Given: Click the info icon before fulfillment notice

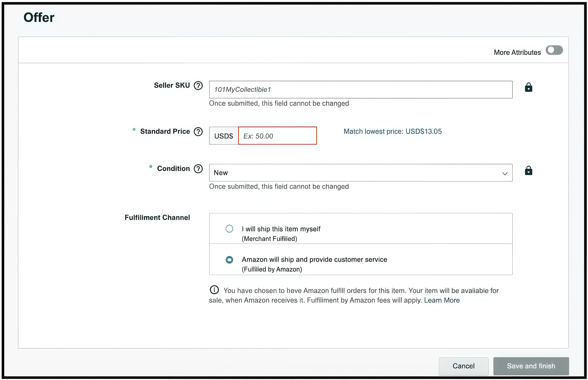Looking at the screenshot, I should coord(214,290).
